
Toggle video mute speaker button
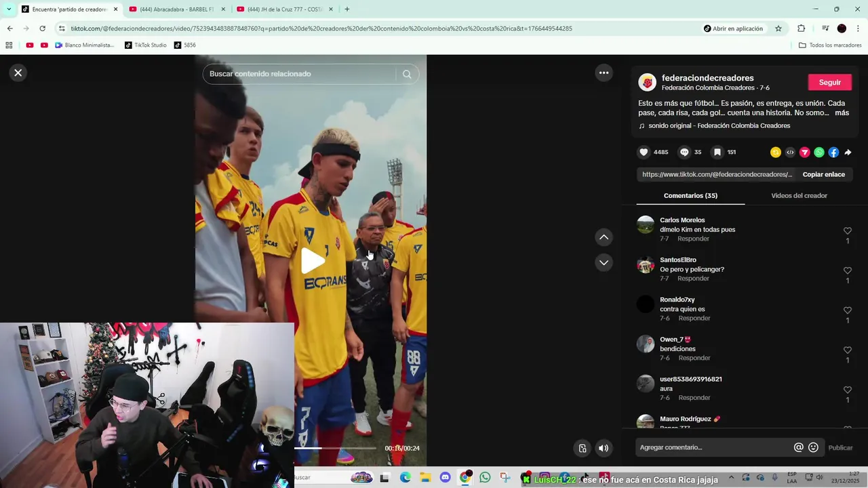tap(604, 448)
